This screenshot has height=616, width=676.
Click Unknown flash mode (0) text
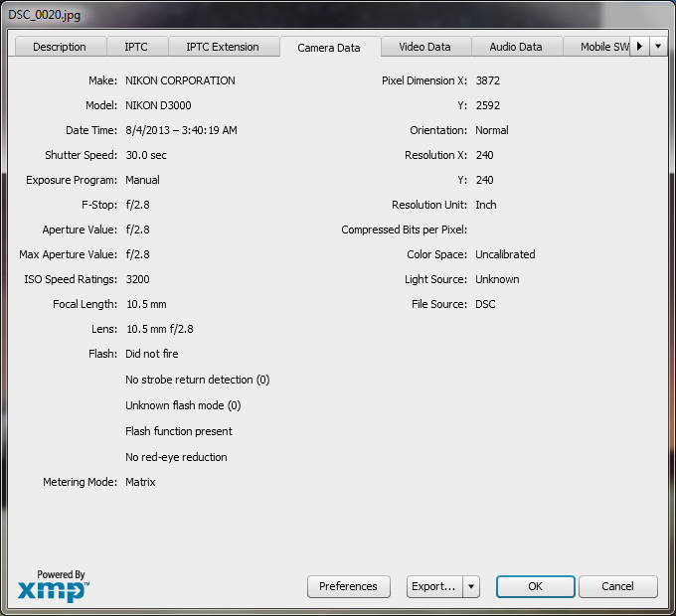tap(183, 405)
